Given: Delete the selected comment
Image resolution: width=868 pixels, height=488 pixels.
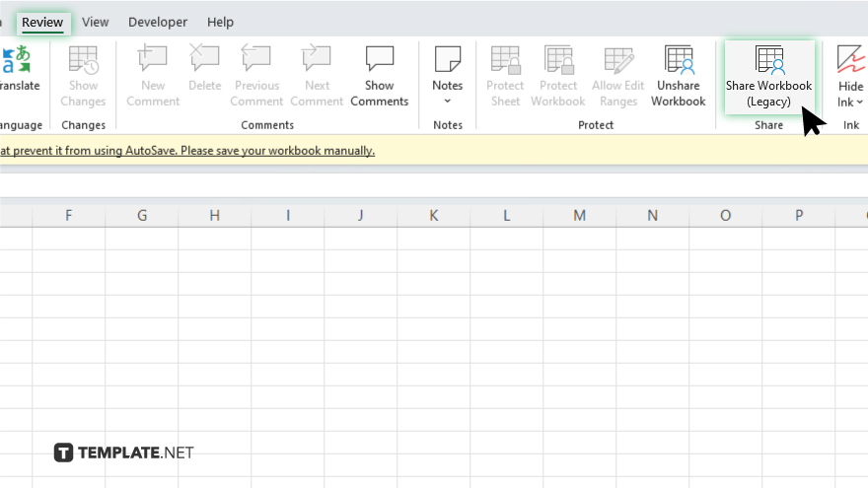Looking at the screenshot, I should pyautogui.click(x=204, y=61).
